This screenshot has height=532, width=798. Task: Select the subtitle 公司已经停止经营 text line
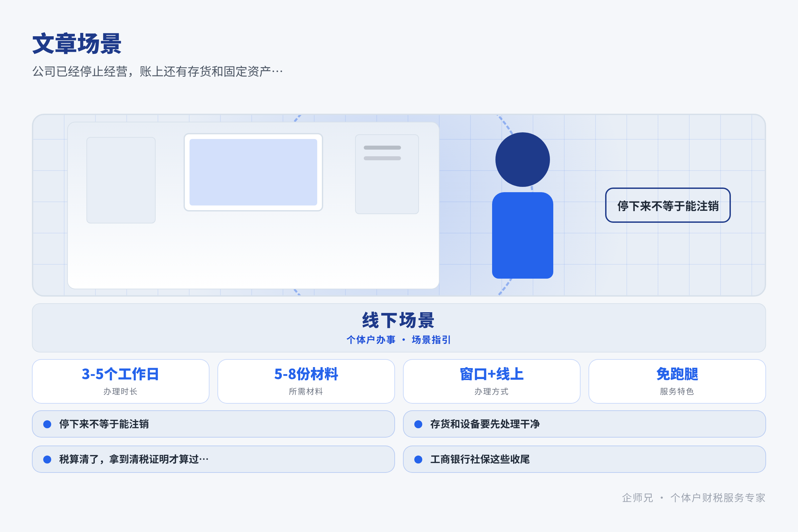click(157, 71)
